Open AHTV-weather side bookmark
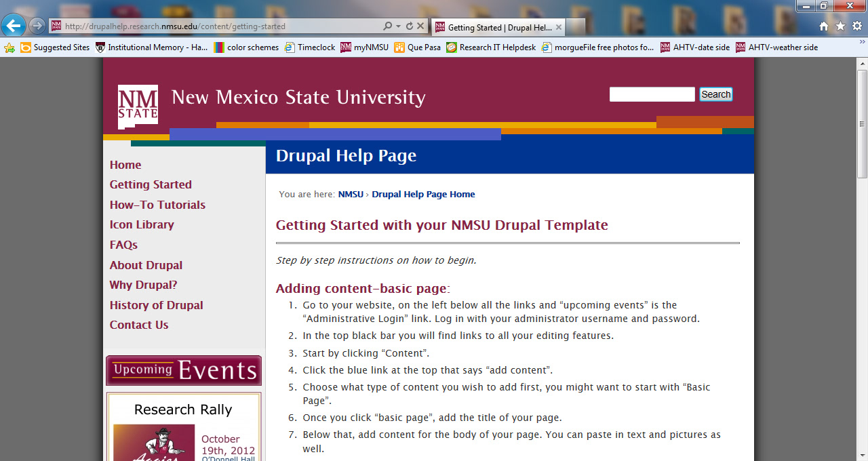 tap(777, 47)
